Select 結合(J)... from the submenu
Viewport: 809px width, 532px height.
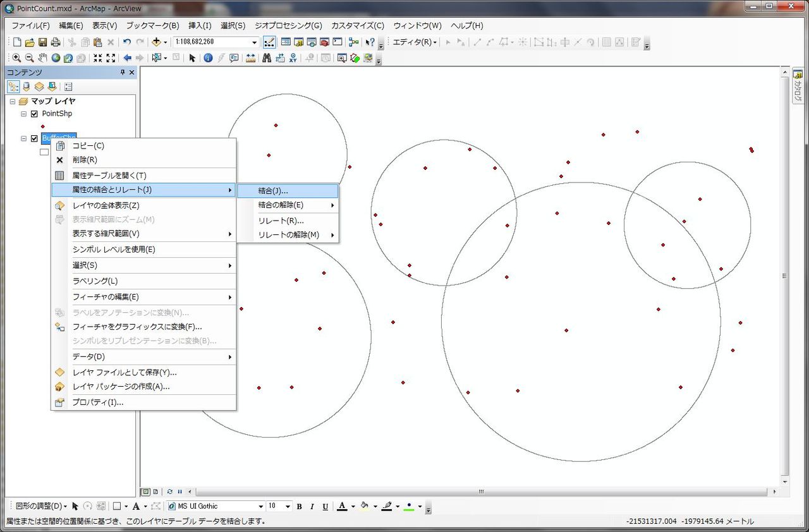point(288,191)
